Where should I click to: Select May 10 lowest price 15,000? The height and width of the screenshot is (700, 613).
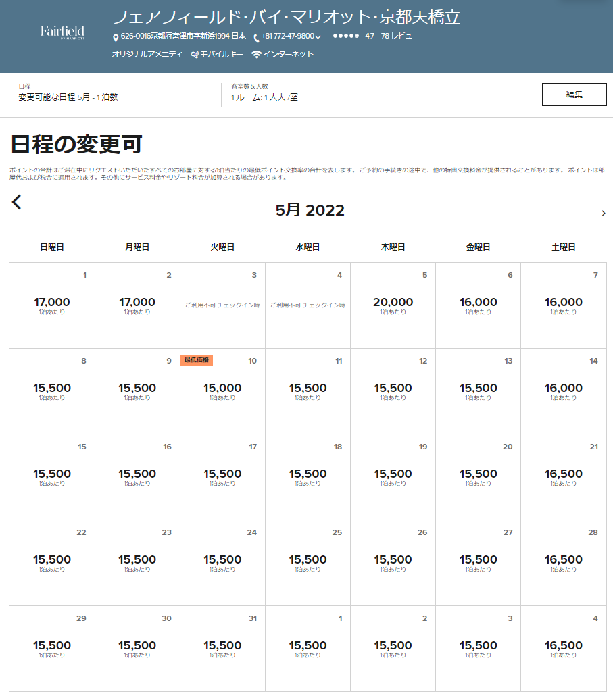[222, 391]
